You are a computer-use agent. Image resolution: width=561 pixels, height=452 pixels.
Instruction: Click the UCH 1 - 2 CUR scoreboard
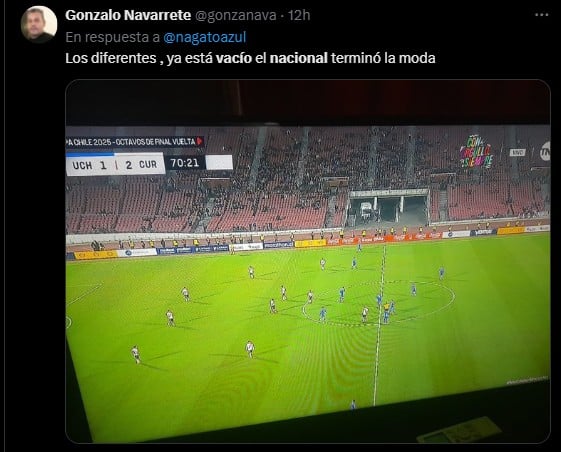[115, 165]
